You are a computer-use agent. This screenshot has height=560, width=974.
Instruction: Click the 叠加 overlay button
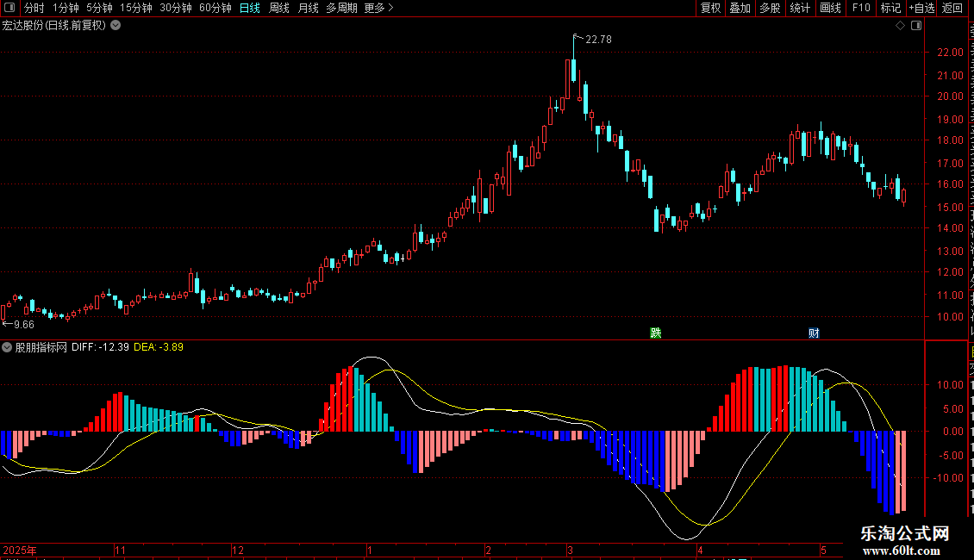[x=740, y=8]
